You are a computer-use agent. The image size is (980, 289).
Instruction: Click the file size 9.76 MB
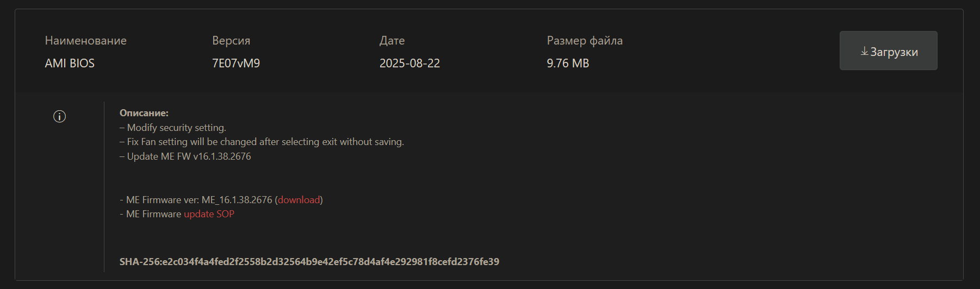(568, 64)
